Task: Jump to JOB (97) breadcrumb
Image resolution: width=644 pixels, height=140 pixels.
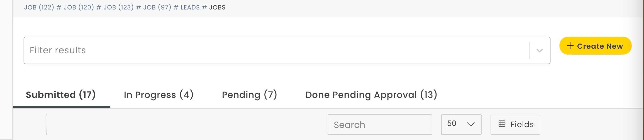Action: coord(157,7)
